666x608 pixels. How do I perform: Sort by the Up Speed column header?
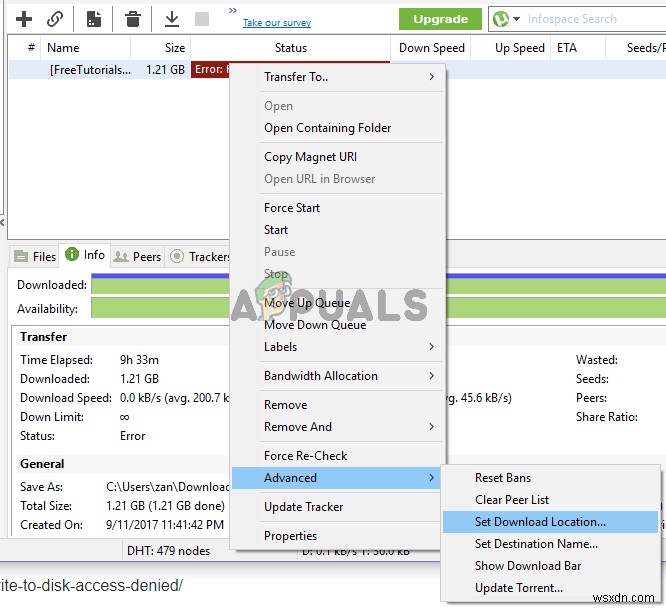pos(512,48)
